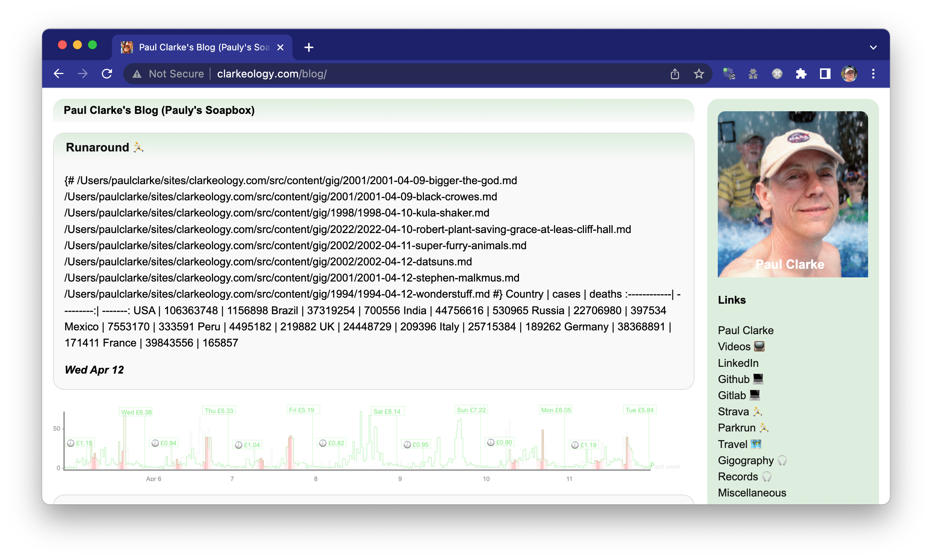This screenshot has height=560, width=932.
Task: Click the round command-symbol extension icon
Action: (x=777, y=74)
